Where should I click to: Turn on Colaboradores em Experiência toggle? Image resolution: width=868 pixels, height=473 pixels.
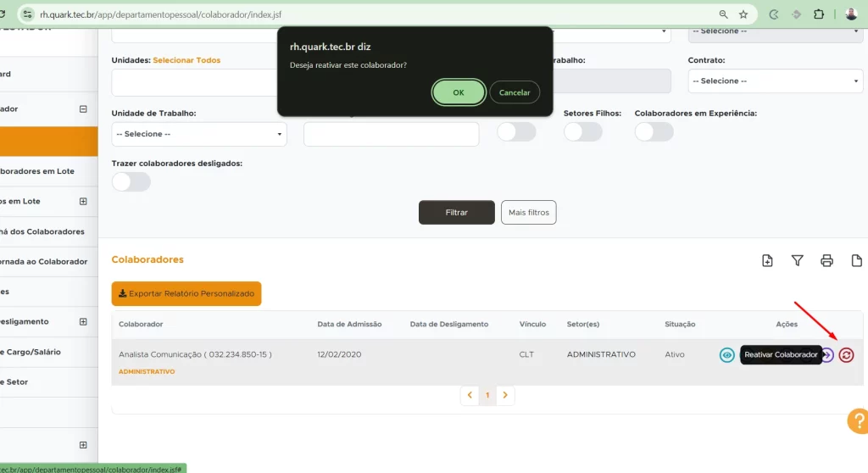654,131
